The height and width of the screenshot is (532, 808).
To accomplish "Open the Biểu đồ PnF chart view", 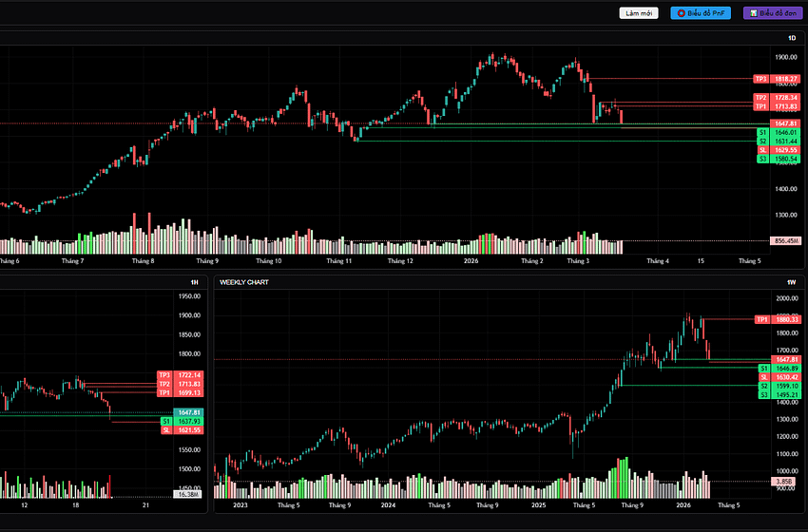I will (x=702, y=13).
